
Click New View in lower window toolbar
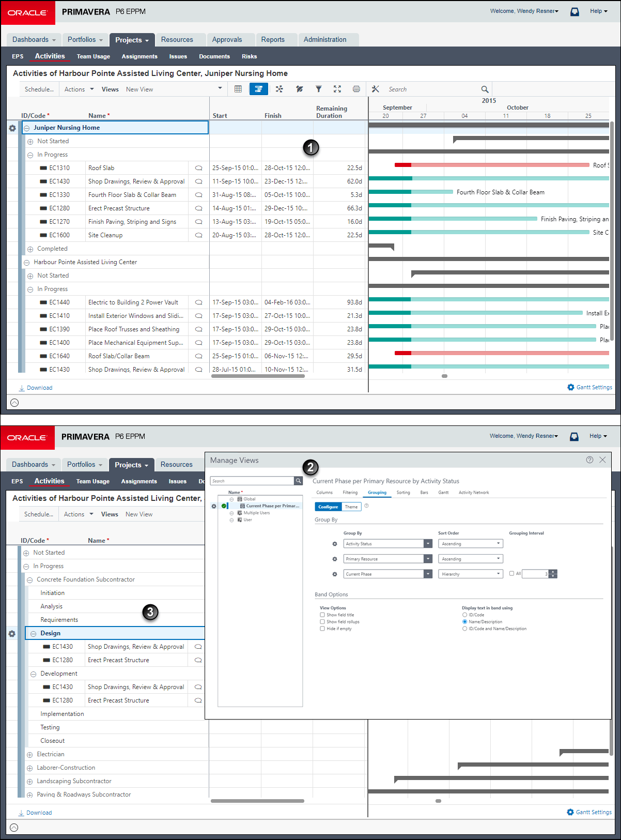coord(139,514)
